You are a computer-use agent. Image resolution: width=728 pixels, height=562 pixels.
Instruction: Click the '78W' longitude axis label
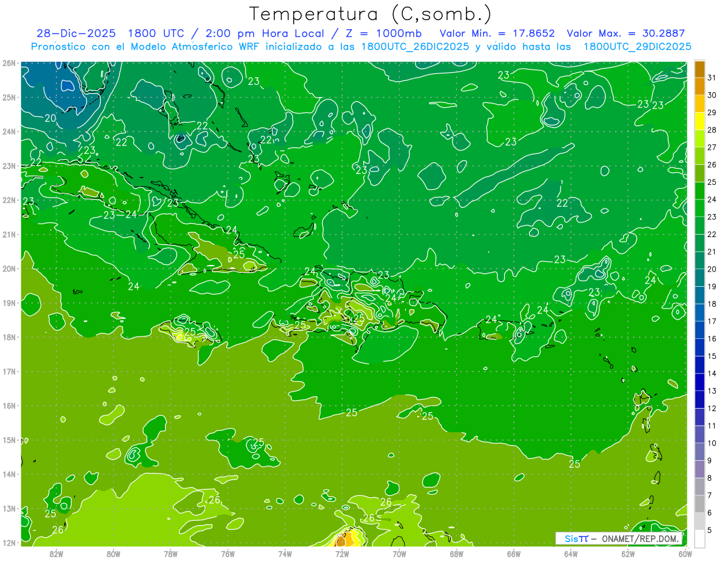[x=170, y=554]
